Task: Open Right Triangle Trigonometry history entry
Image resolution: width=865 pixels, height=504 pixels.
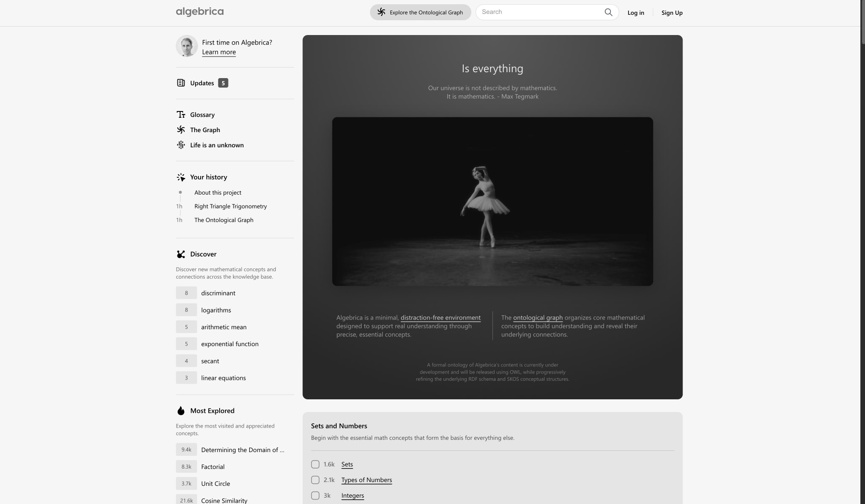Action: (x=231, y=206)
